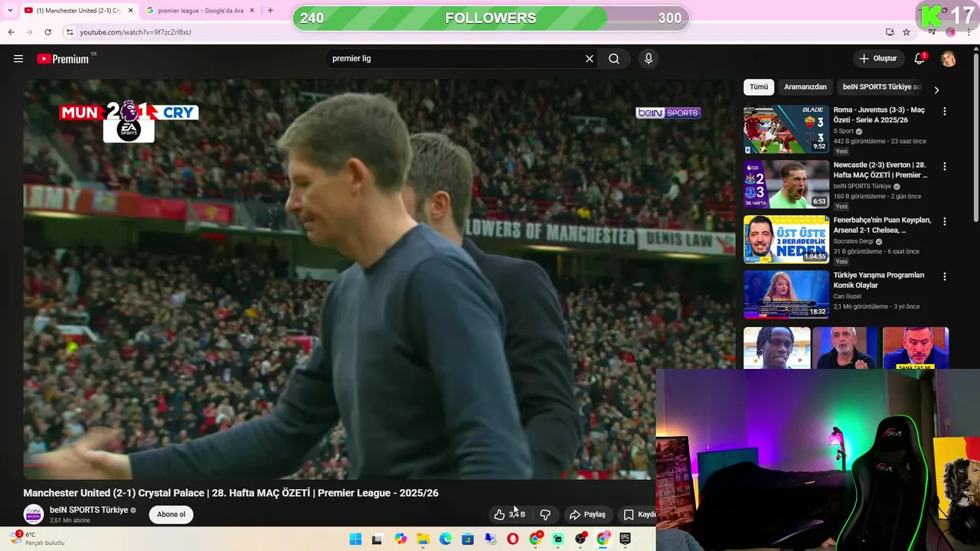
Task: Open Newcastle (2-3) Everton video title
Action: click(x=880, y=170)
